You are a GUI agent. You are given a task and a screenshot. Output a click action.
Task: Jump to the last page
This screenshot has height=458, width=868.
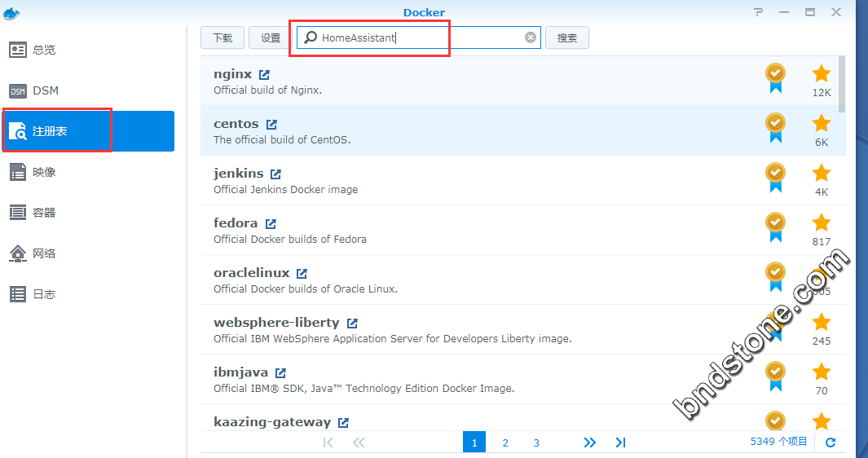(620, 443)
